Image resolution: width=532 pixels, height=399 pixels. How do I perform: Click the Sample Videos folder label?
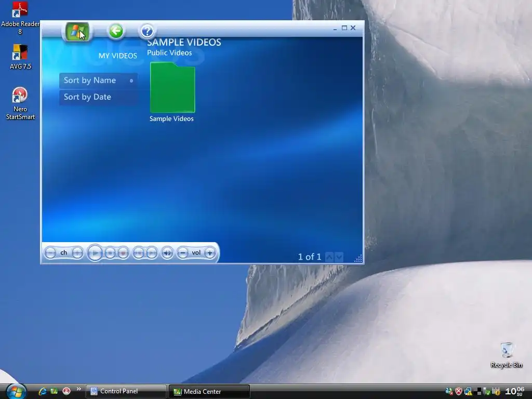[x=171, y=119]
